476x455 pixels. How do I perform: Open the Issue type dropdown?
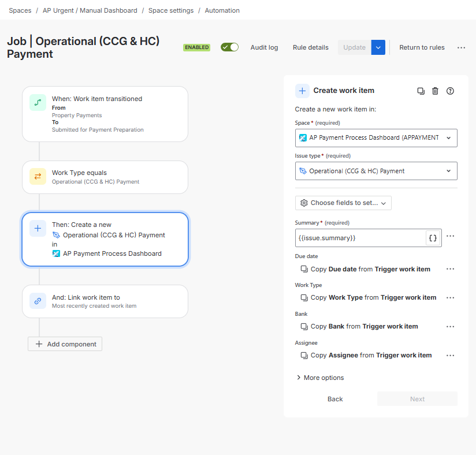click(376, 171)
